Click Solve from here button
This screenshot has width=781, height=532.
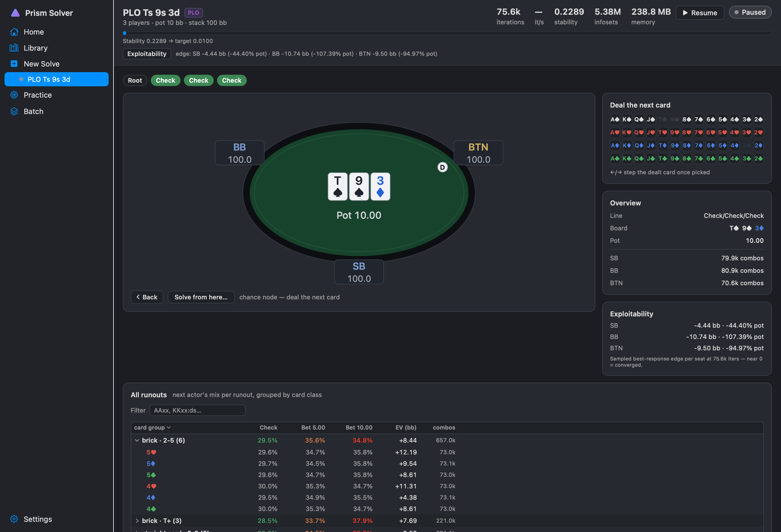tap(201, 297)
